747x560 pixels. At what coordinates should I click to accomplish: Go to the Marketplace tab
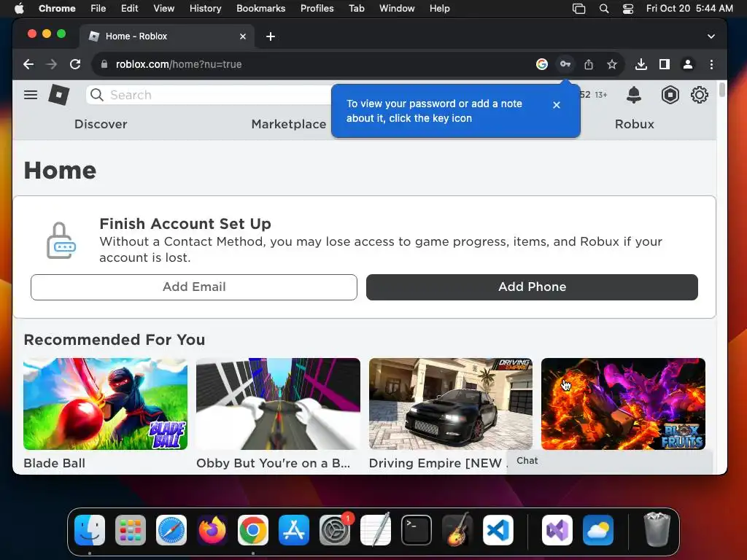(x=289, y=124)
